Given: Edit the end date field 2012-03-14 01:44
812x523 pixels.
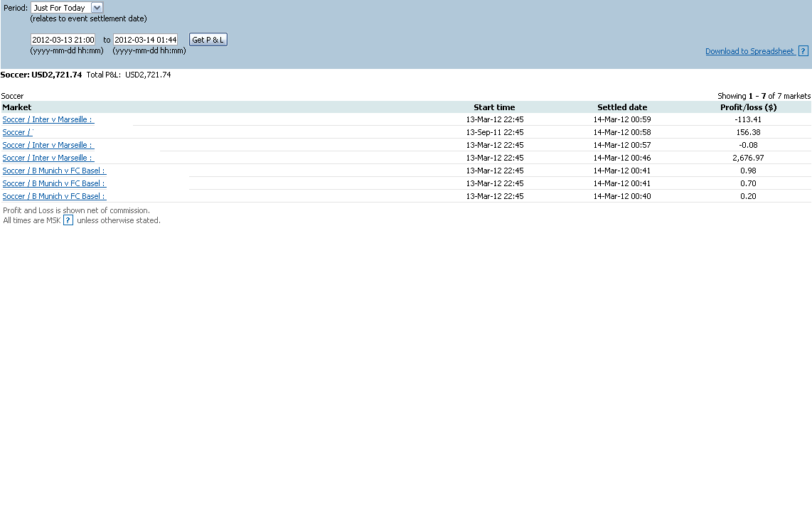Looking at the screenshot, I should pyautogui.click(x=146, y=40).
